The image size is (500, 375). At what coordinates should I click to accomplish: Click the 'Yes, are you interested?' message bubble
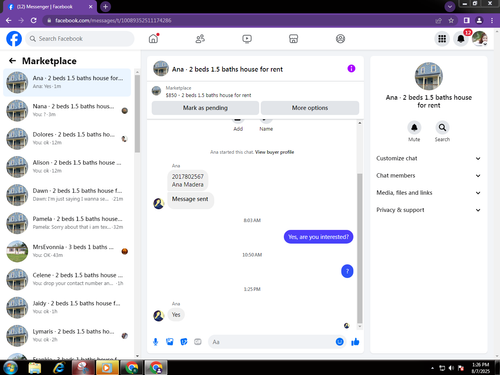[318, 237]
